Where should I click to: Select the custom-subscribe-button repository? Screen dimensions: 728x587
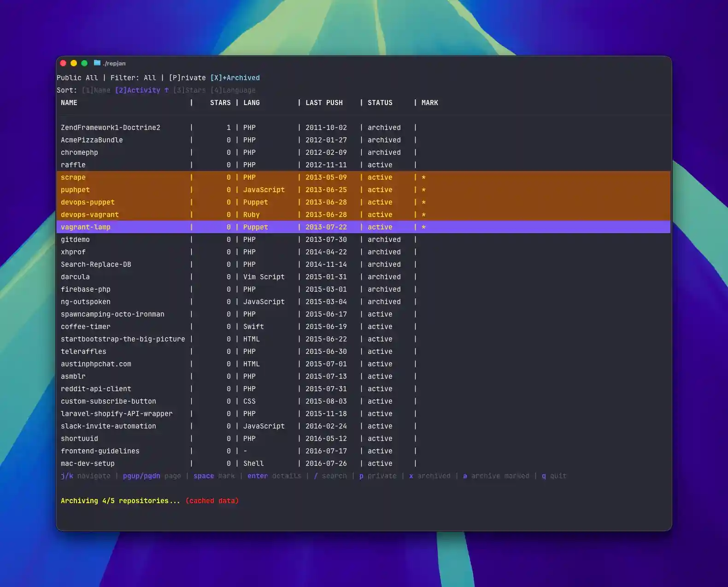click(x=108, y=401)
